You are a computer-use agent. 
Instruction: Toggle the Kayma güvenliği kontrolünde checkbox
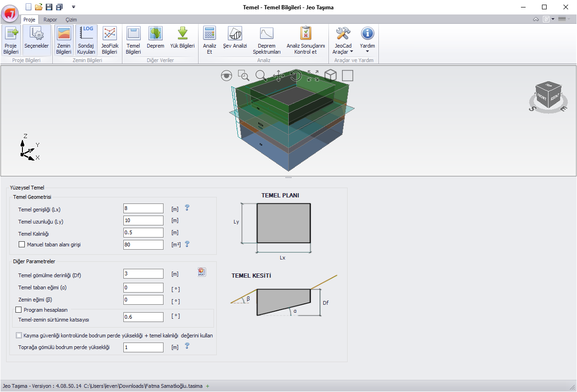[19, 335]
